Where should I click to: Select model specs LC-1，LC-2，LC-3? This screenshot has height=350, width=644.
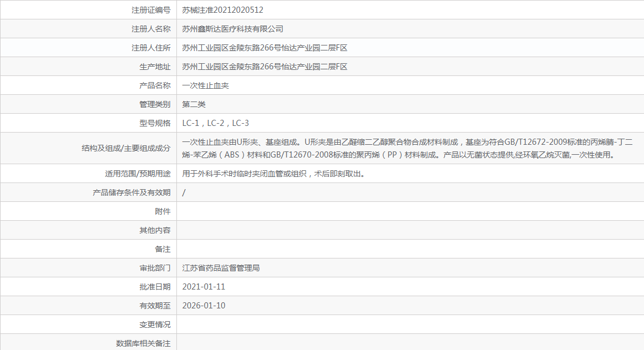tap(216, 123)
